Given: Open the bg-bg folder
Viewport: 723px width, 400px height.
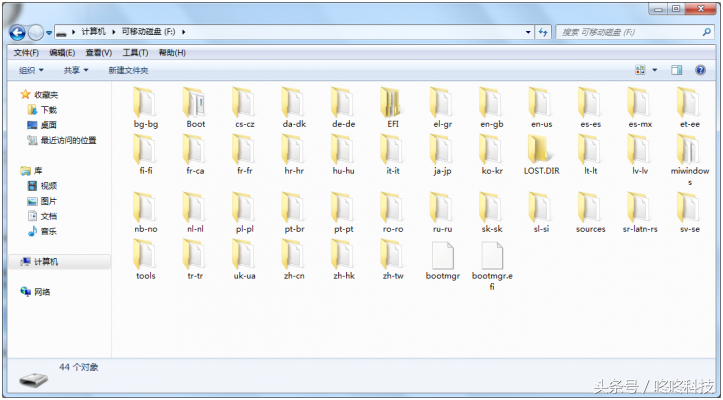Looking at the screenshot, I should coord(146,107).
